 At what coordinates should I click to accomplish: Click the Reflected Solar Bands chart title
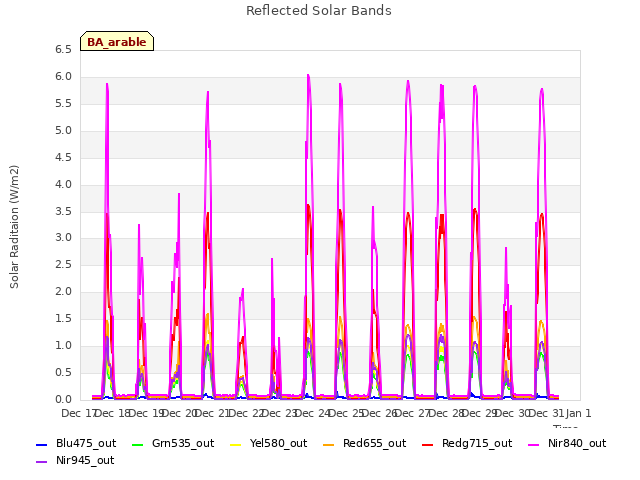[x=319, y=11]
